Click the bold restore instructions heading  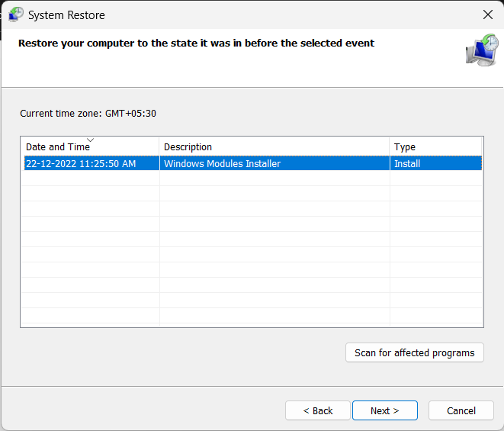[x=196, y=43]
